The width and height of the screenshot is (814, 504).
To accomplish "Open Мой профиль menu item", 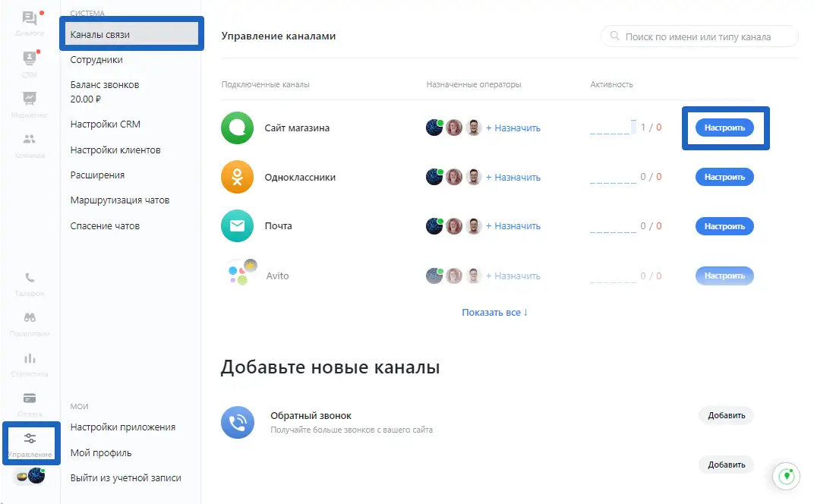I will pos(101,452).
